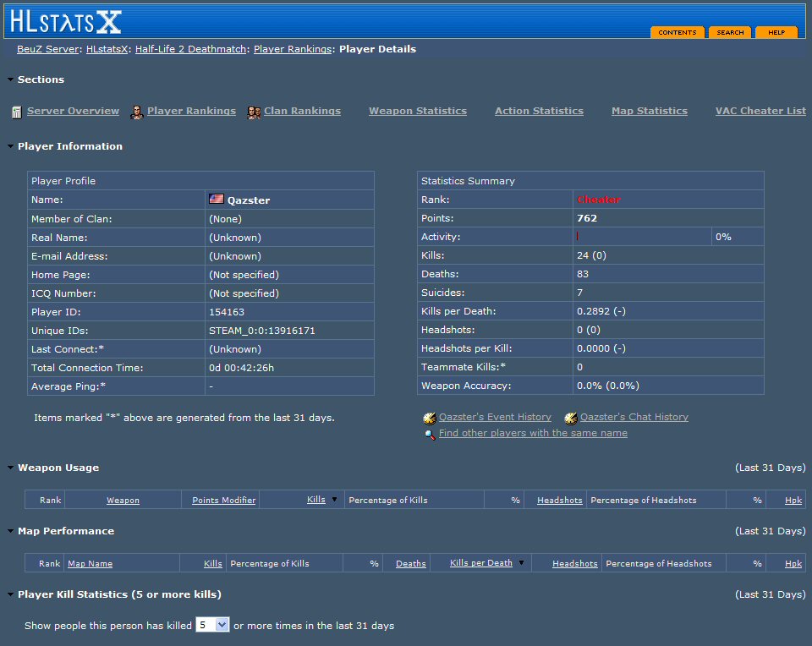Open Server Overview section link
Viewport: 812px width, 646px height.
(73, 111)
